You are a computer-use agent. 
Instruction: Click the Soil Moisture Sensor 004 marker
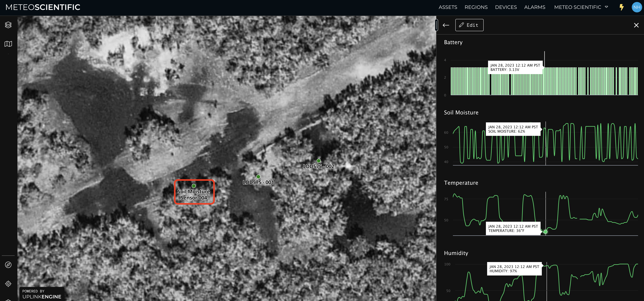point(194,186)
